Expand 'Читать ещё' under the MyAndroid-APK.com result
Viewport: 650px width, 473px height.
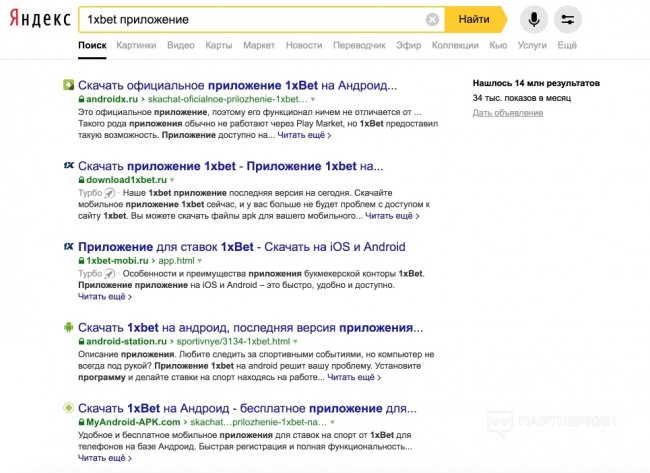coord(104,458)
